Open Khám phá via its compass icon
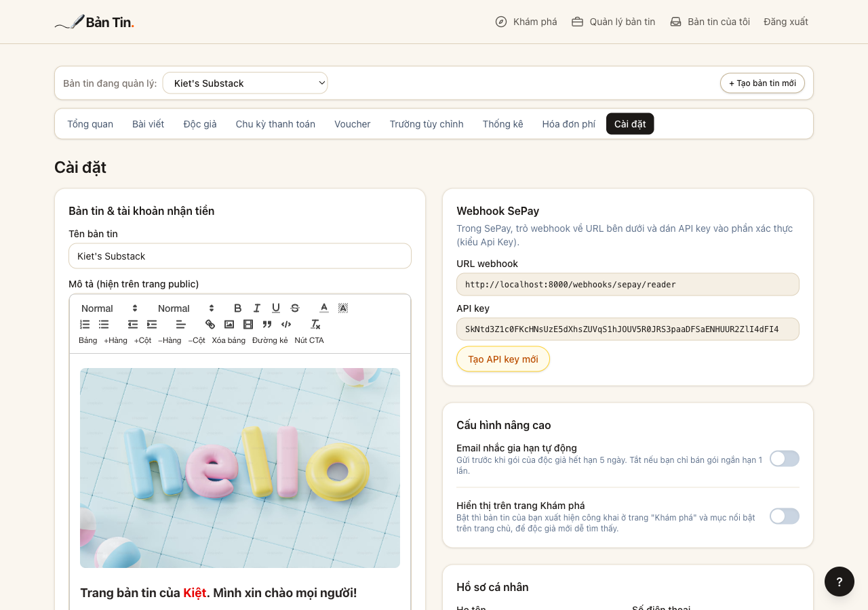 501,22
